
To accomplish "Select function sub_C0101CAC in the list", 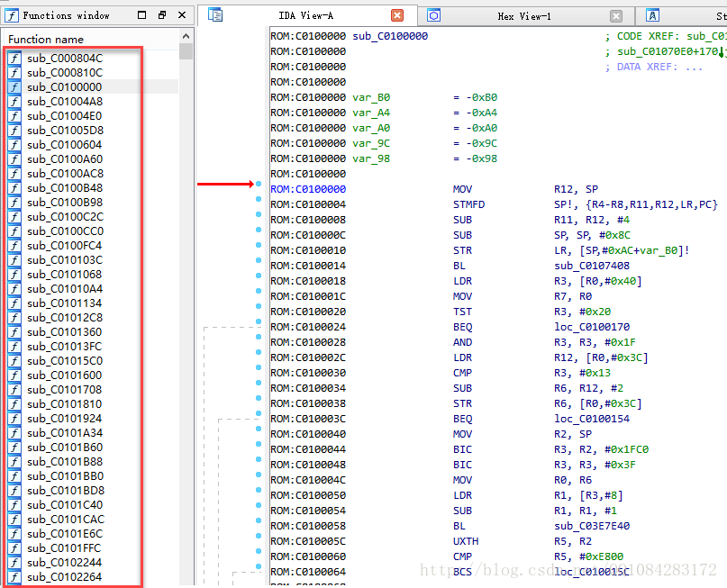I will tap(66, 519).
